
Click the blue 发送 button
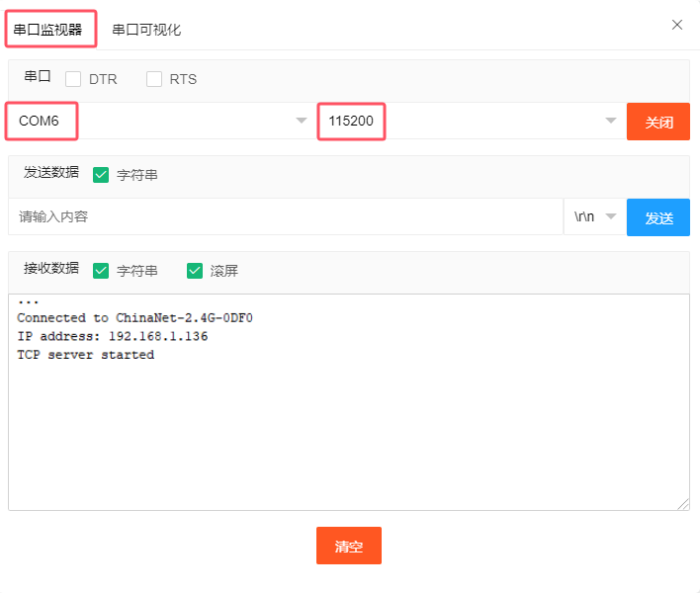658,218
